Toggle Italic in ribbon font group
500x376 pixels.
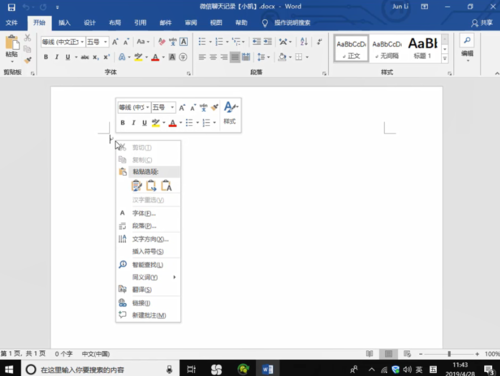(57, 57)
